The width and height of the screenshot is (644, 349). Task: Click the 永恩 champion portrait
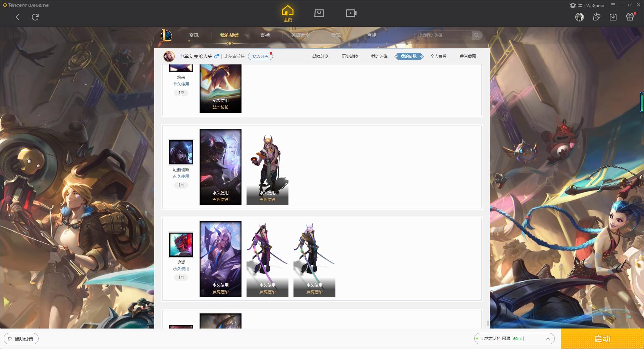pos(181,245)
